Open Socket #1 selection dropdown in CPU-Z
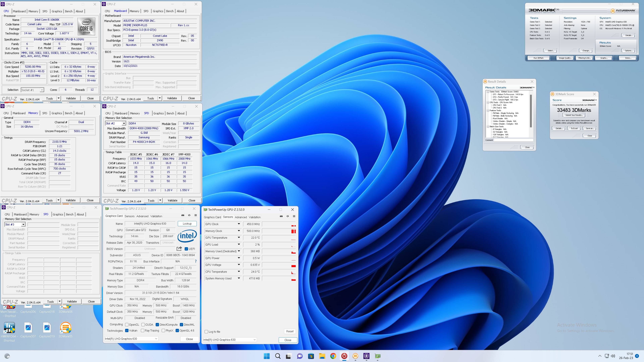The image size is (644, 362). tap(33, 90)
